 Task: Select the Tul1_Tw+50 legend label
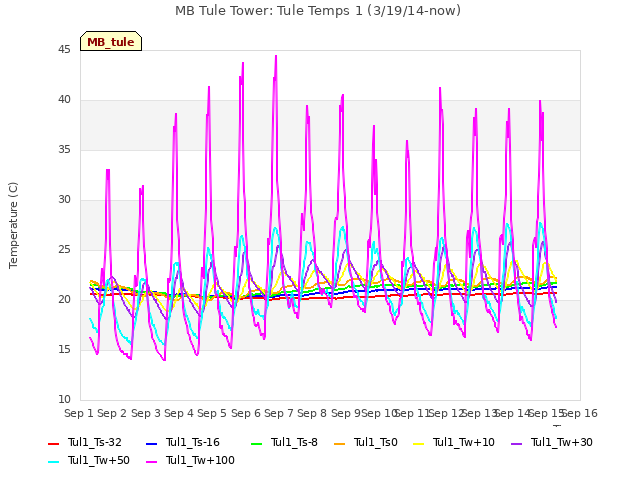click(x=99, y=460)
